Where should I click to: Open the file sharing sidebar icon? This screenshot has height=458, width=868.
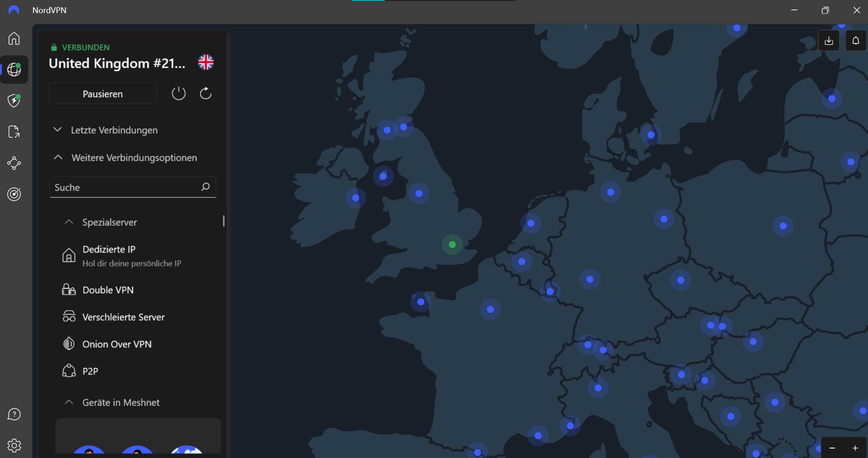point(14,132)
